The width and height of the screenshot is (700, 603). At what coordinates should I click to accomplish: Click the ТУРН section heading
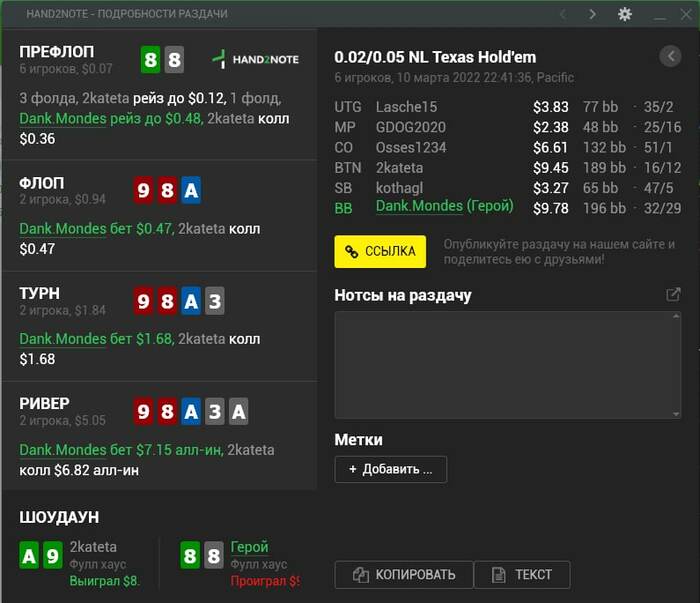coord(39,293)
